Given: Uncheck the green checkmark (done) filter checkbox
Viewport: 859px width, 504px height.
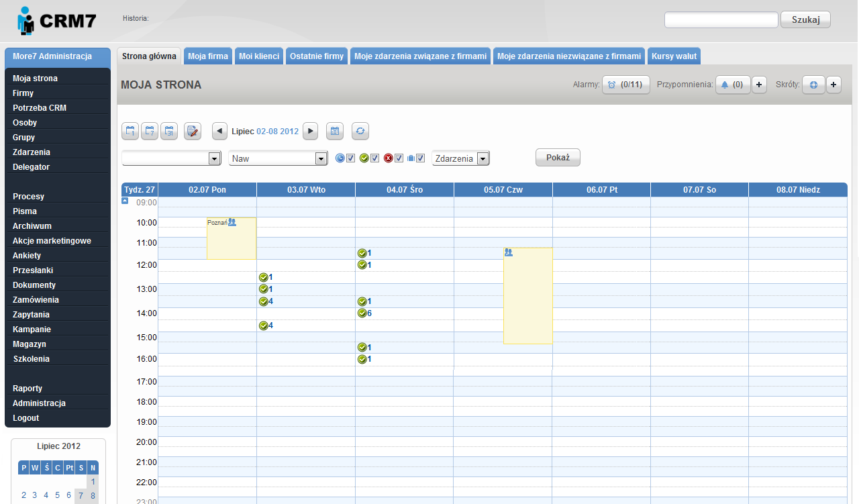Looking at the screenshot, I should pyautogui.click(x=375, y=158).
